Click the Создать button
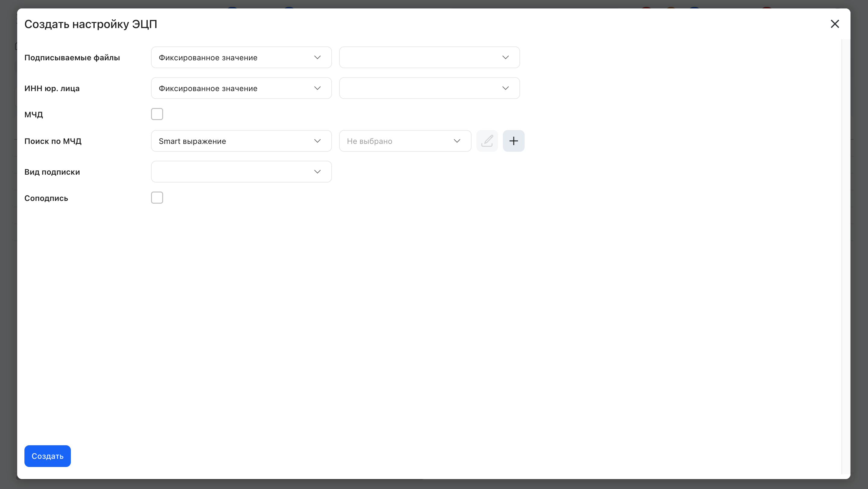The image size is (868, 489). coord(48,456)
